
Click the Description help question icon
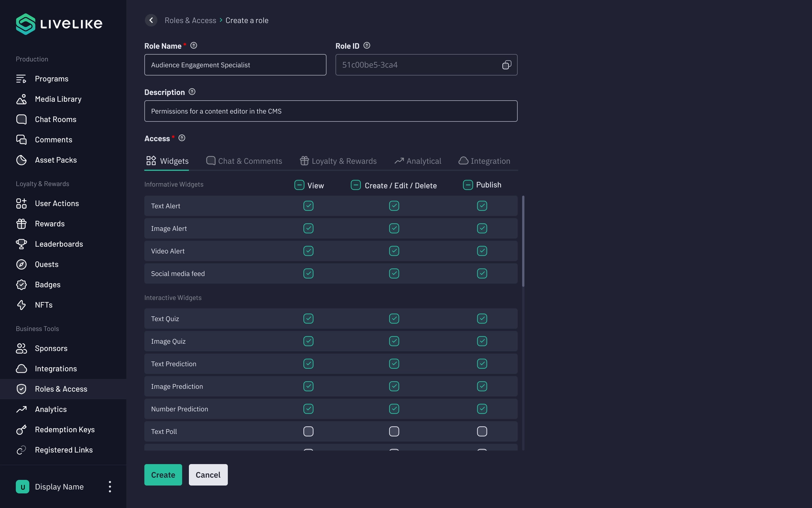tap(192, 92)
